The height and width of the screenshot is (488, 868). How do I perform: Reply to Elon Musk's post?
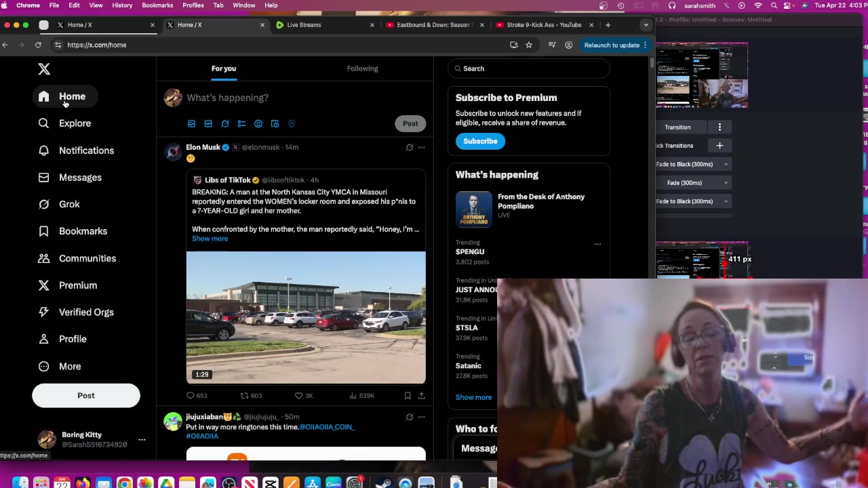[x=197, y=395]
